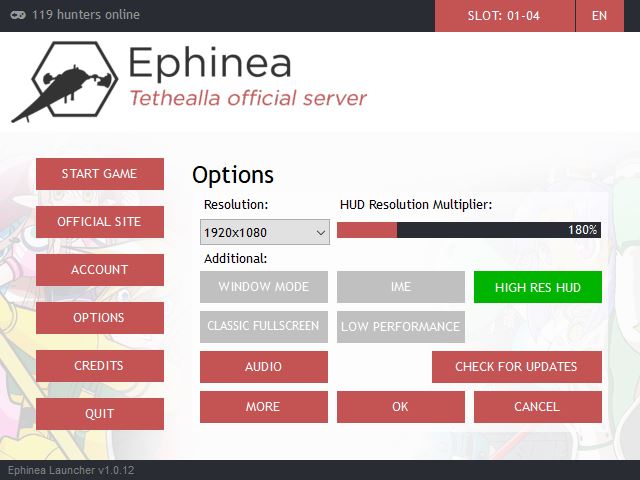Viewport: 640px width, 480px height.
Task: Click the Tethealla official server tagline
Action: [x=248, y=98]
